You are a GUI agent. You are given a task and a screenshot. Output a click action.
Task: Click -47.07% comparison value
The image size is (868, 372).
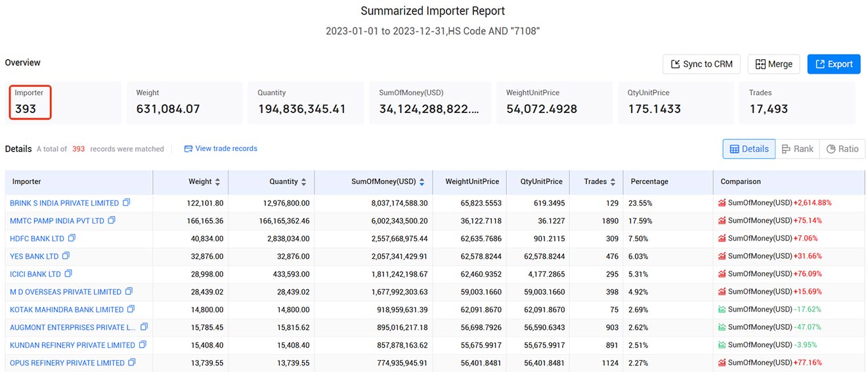807,327
